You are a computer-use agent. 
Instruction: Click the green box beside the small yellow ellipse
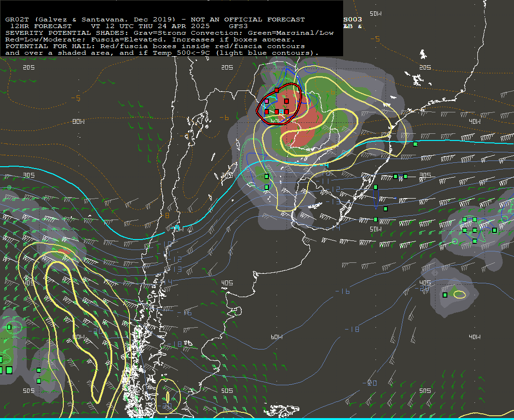pyautogui.click(x=445, y=295)
